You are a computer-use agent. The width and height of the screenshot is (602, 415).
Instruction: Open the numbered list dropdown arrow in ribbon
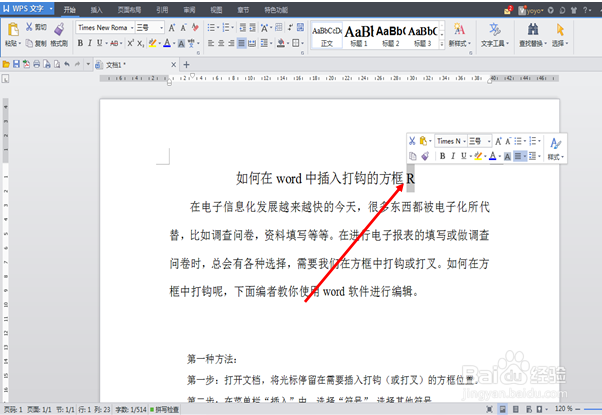[x=232, y=28]
